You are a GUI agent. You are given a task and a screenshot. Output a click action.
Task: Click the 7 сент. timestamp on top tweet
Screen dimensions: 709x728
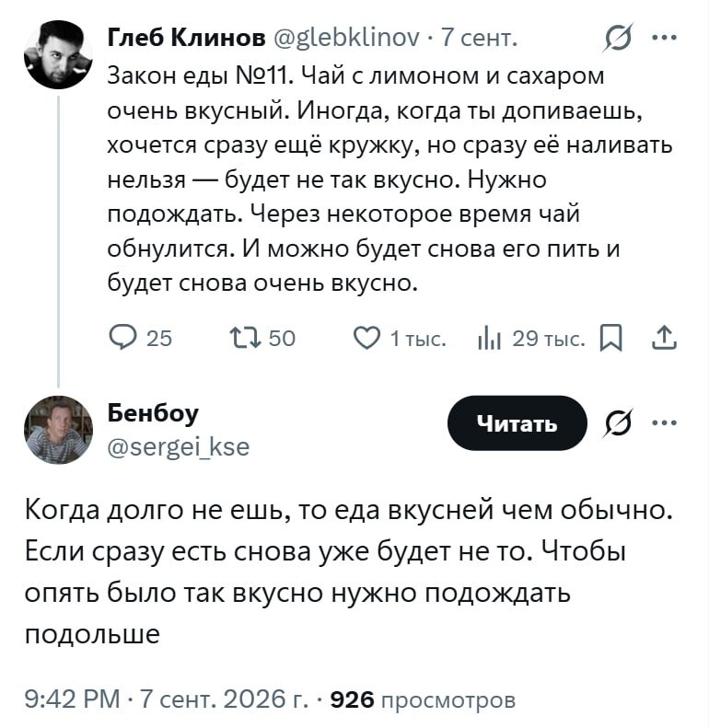point(479,37)
